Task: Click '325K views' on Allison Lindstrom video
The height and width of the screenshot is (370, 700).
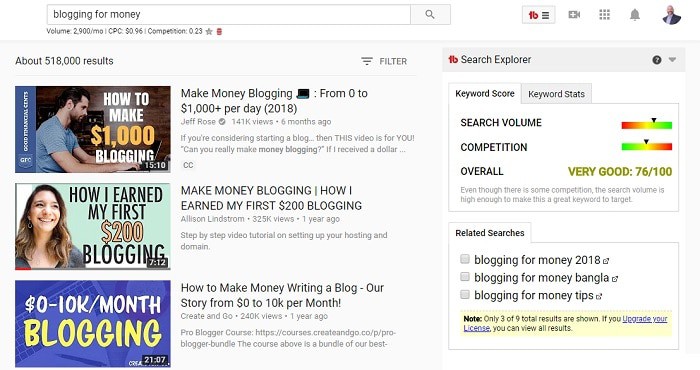Action: [273, 219]
